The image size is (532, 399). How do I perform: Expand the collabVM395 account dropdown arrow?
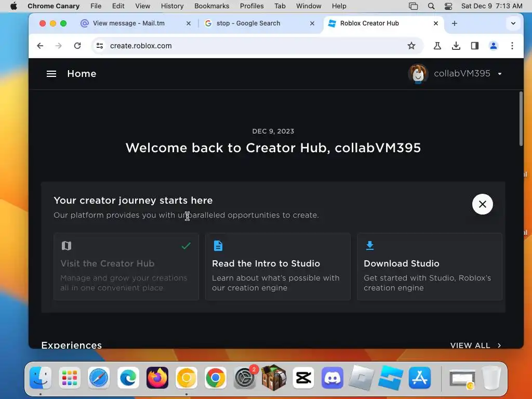tap(500, 74)
